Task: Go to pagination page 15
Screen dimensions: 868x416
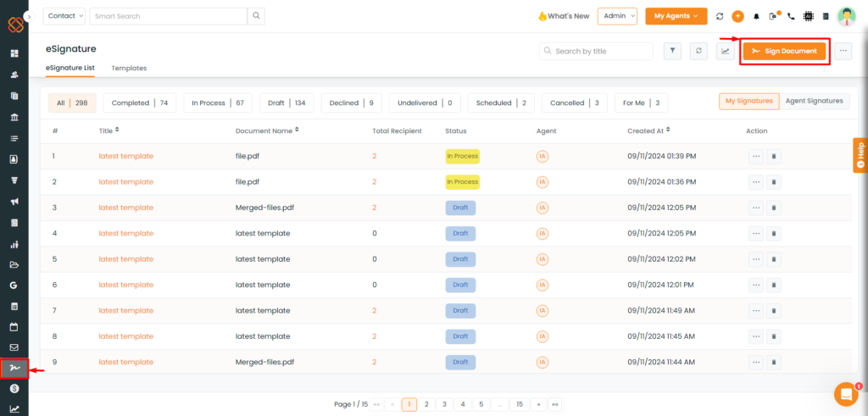Action: 520,404
